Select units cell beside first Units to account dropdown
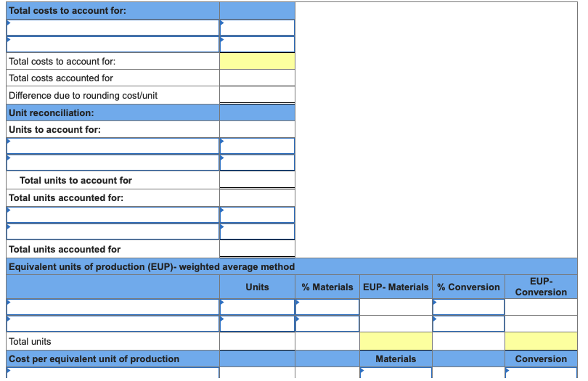Screen dimensions: 588x381 [x=257, y=146]
